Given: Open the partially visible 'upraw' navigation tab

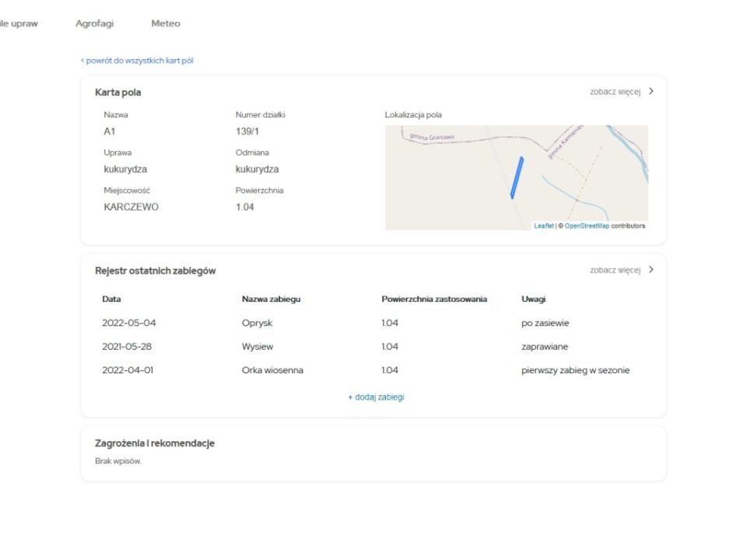Looking at the screenshot, I should (19, 23).
